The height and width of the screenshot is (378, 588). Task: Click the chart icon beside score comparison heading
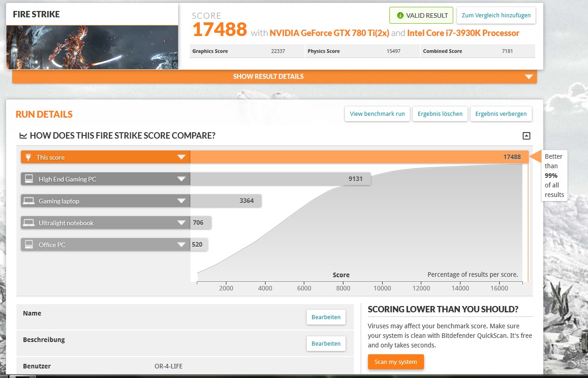tap(23, 136)
